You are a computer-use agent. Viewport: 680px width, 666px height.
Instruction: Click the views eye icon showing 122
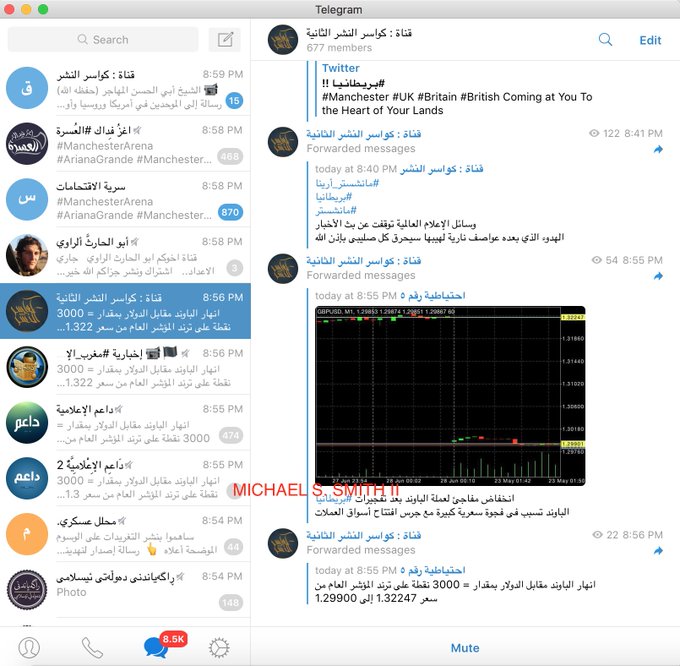click(594, 133)
